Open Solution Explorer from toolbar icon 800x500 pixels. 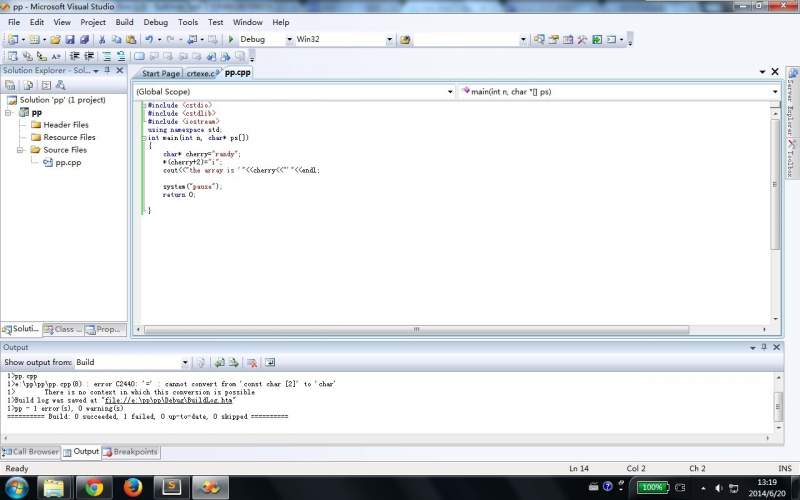(539, 39)
